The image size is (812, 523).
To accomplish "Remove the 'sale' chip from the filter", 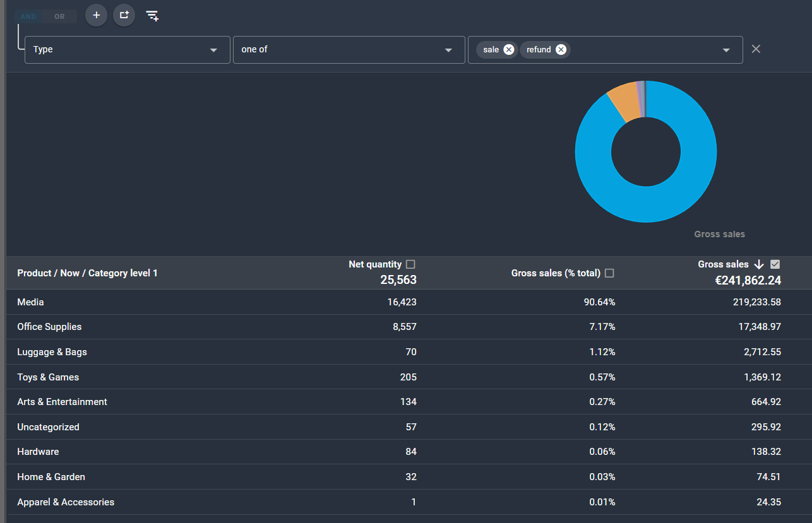I will tap(509, 50).
